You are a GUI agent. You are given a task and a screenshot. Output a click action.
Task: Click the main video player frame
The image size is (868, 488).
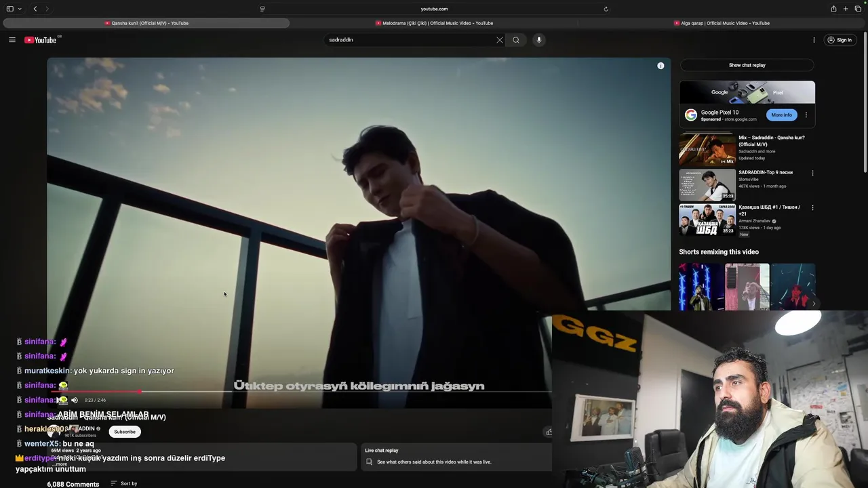[359, 232]
